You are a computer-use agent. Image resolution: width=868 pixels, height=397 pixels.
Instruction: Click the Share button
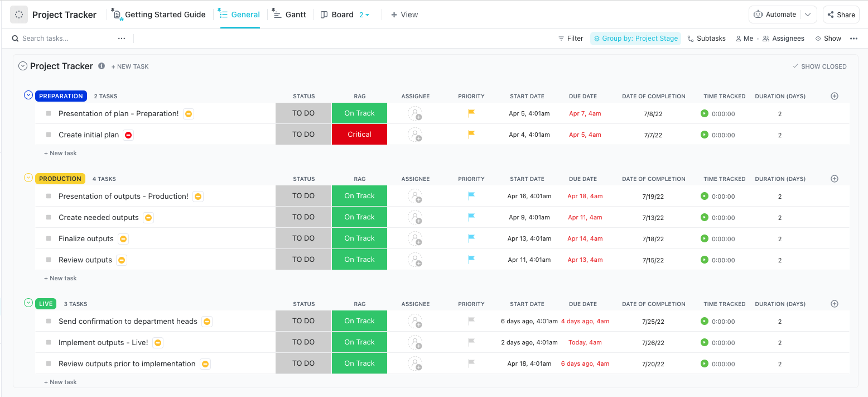pos(841,15)
